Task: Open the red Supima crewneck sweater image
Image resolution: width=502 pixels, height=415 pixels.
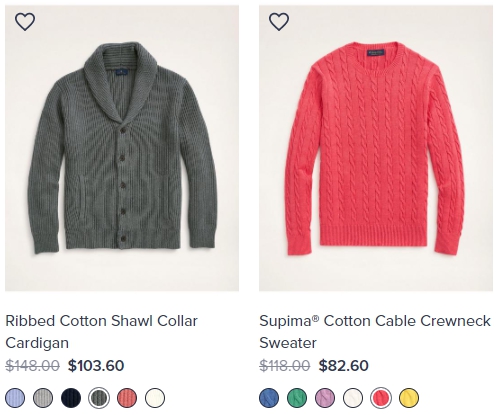Action: click(376, 148)
